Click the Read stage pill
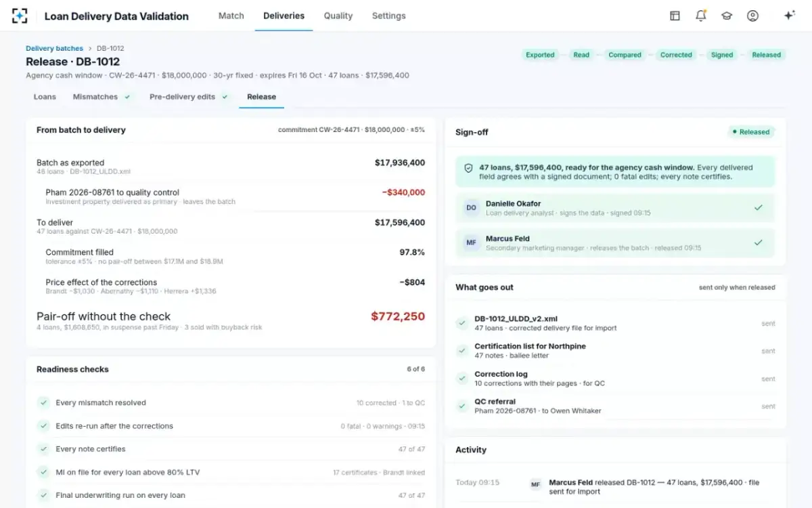This screenshot has height=508, width=812. click(581, 55)
